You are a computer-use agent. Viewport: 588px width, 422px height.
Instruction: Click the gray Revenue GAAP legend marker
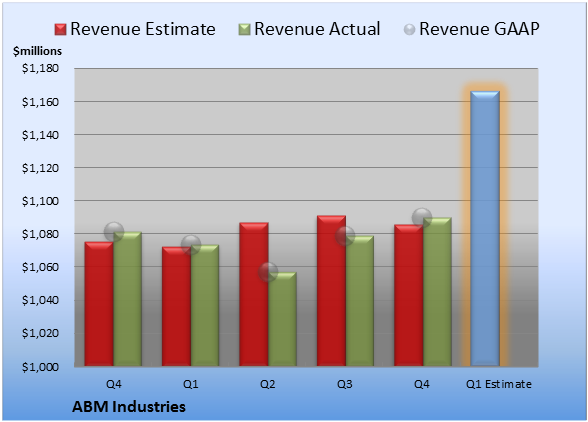coord(410,29)
